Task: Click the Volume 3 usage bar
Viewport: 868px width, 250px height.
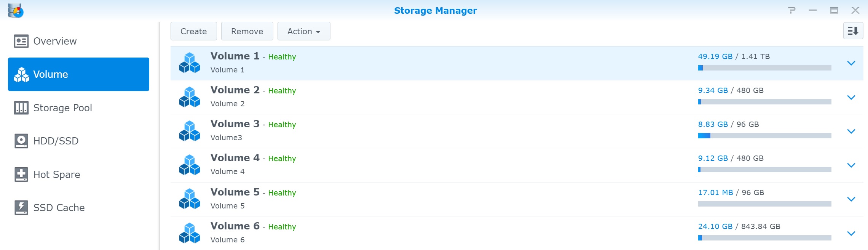Action: tap(764, 136)
